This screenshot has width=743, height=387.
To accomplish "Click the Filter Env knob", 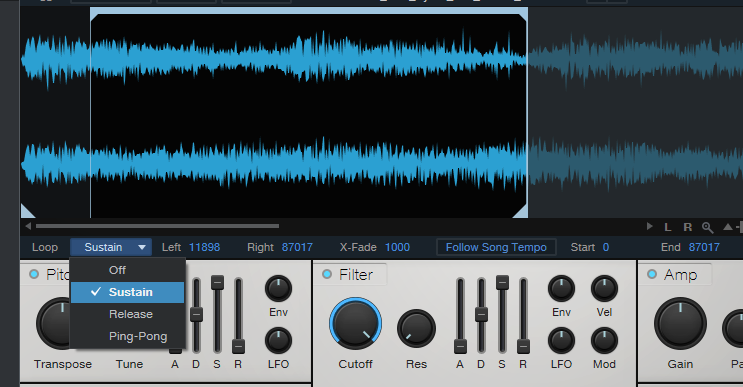I will pyautogui.click(x=562, y=288).
